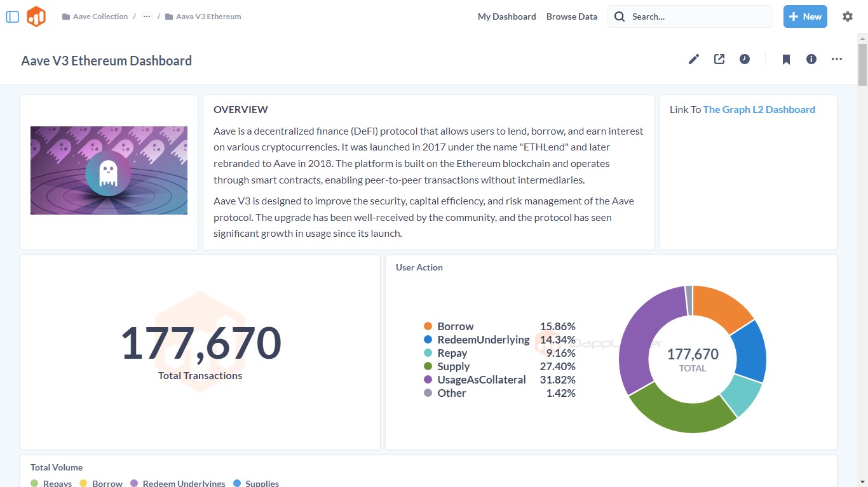Toggle Repays series in Total Volume legend
Screen dimensions: 868x487
point(57,483)
